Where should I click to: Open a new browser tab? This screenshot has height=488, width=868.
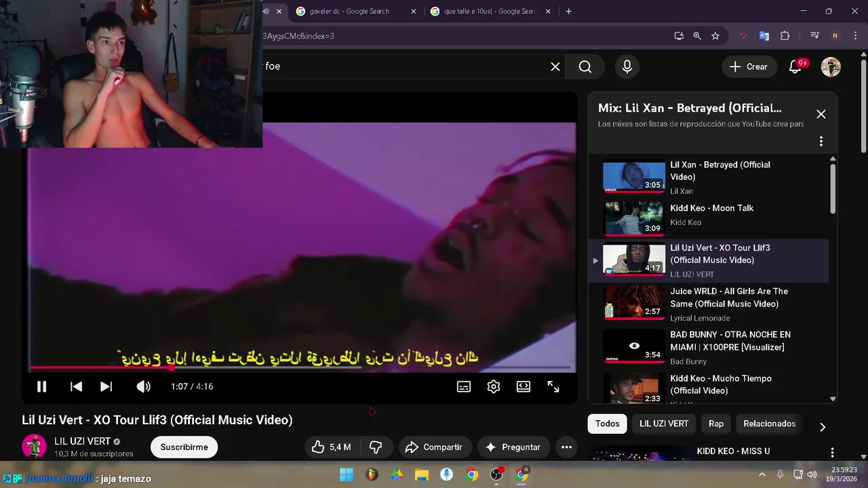click(568, 12)
